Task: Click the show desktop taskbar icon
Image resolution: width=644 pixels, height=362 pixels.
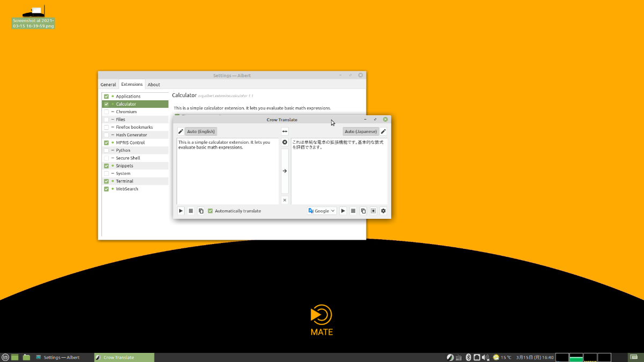Action: tap(15, 357)
